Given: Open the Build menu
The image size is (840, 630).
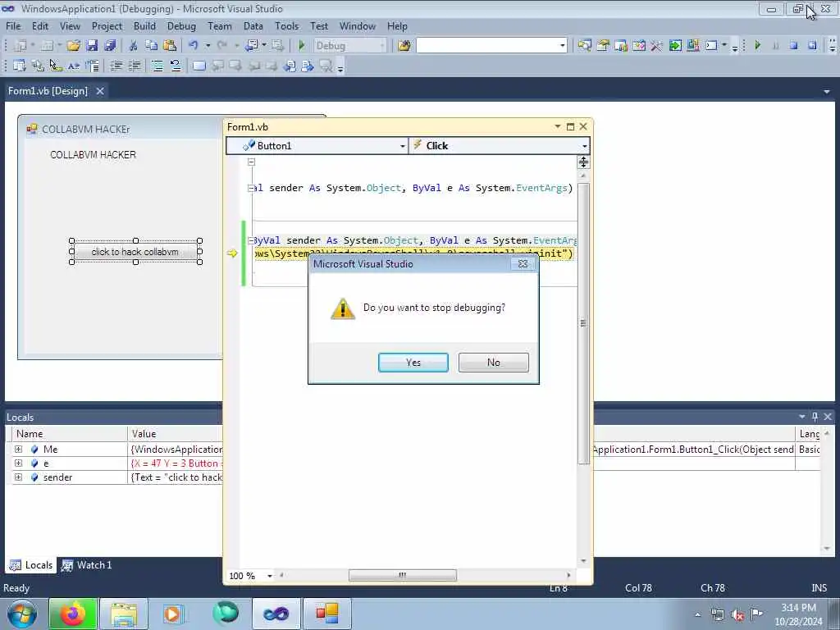Looking at the screenshot, I should [144, 25].
